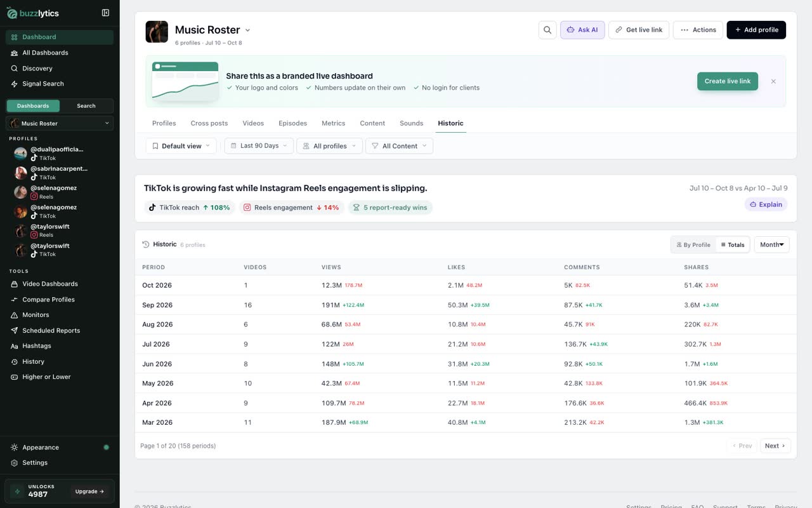This screenshot has height=508, width=812.
Task: Open Higher or Lower game
Action: pos(60,377)
